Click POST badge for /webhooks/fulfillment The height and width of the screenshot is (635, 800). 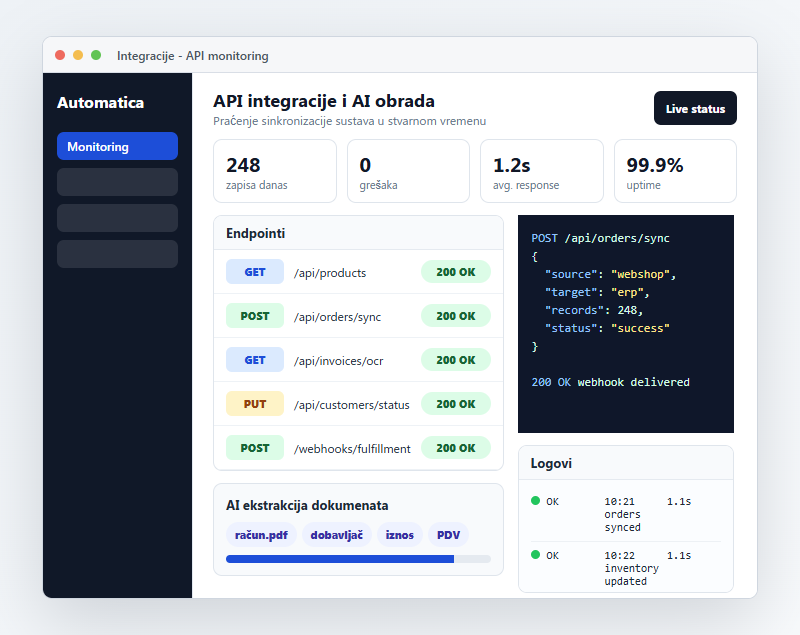click(255, 448)
